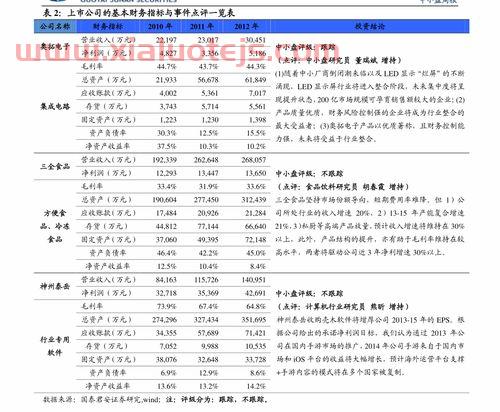Click the receivables value '71,421'
Image resolution: width=500 pixels, height=412 pixels.
tap(255, 333)
